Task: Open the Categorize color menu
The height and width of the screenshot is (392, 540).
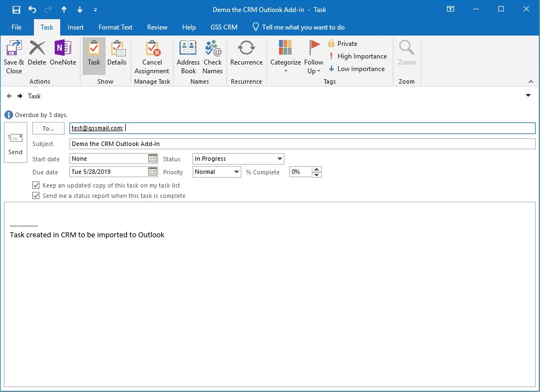Action: click(x=286, y=56)
